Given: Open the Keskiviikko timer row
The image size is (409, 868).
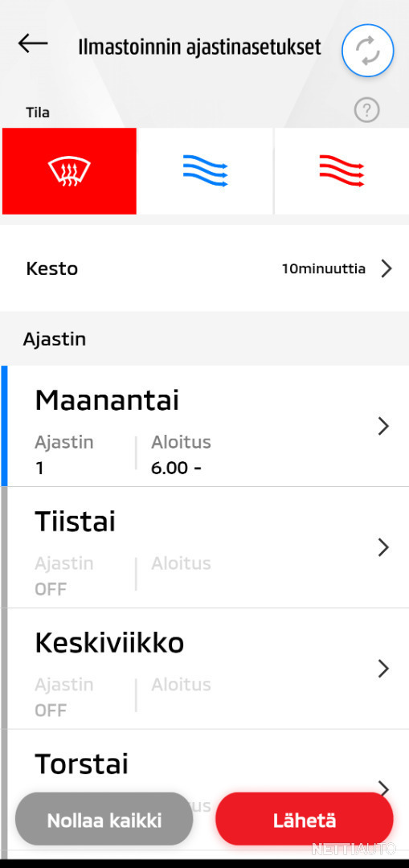Looking at the screenshot, I should [x=205, y=669].
